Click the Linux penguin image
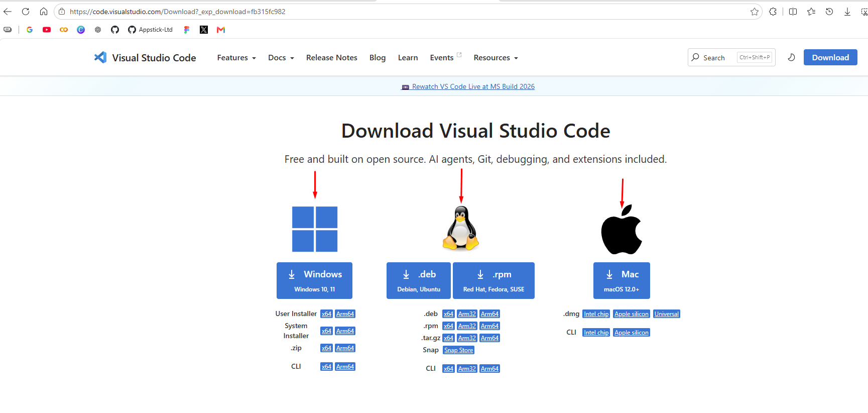The height and width of the screenshot is (413, 868). 461,228
